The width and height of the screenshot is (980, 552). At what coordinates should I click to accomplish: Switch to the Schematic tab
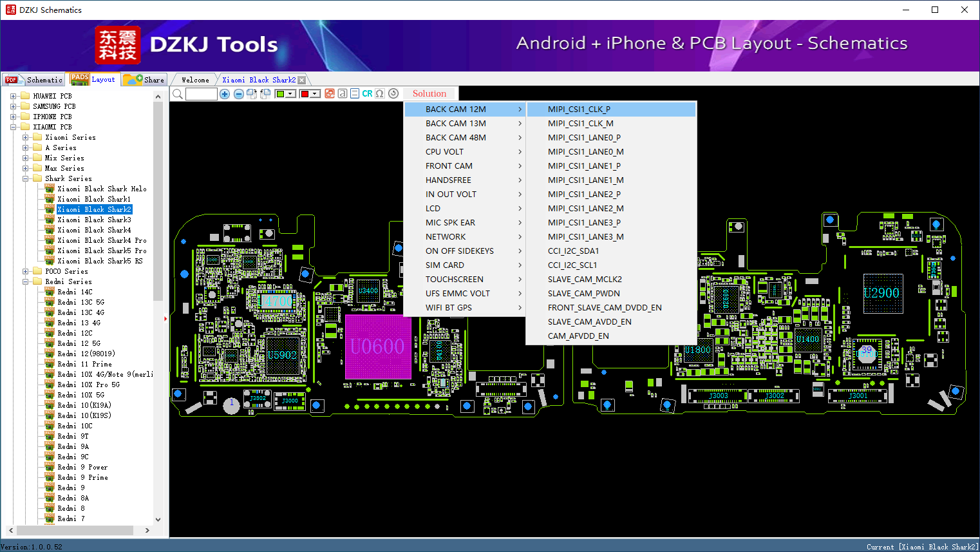(x=34, y=80)
